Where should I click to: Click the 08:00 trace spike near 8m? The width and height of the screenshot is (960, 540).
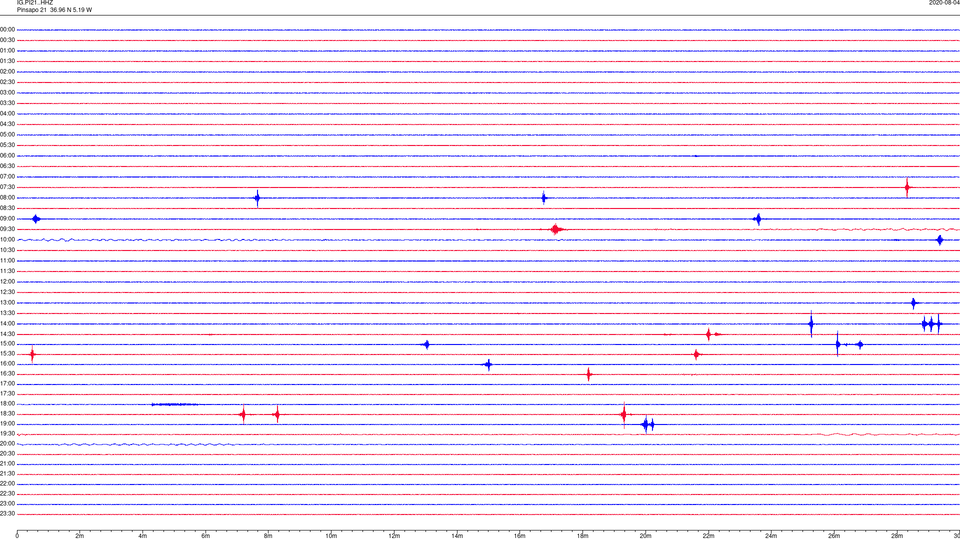pyautogui.click(x=257, y=198)
